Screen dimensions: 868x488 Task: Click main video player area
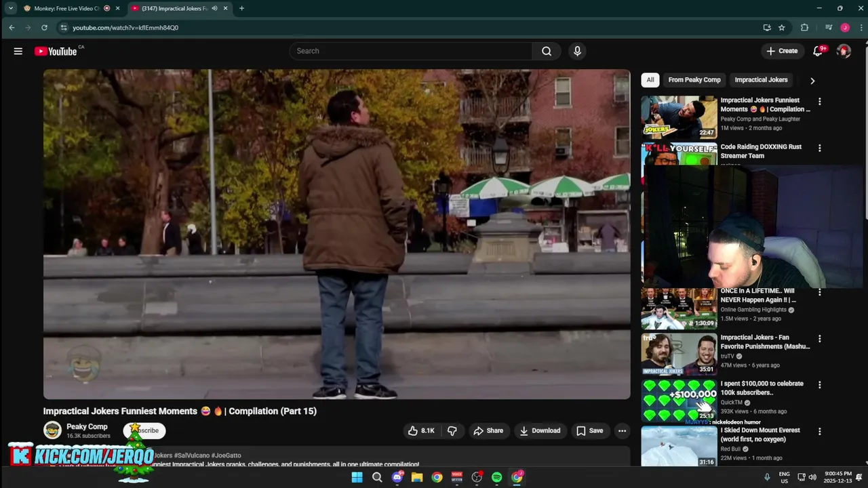tap(337, 234)
